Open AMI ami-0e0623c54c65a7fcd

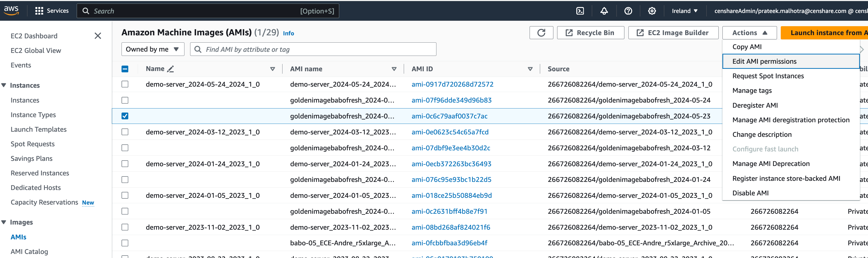(450, 132)
